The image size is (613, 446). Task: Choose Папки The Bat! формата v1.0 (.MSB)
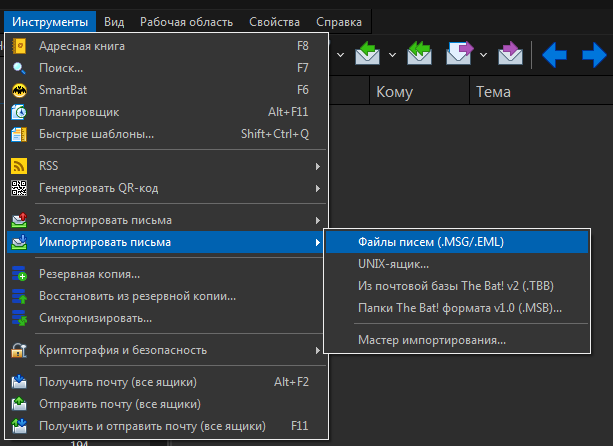457,308
